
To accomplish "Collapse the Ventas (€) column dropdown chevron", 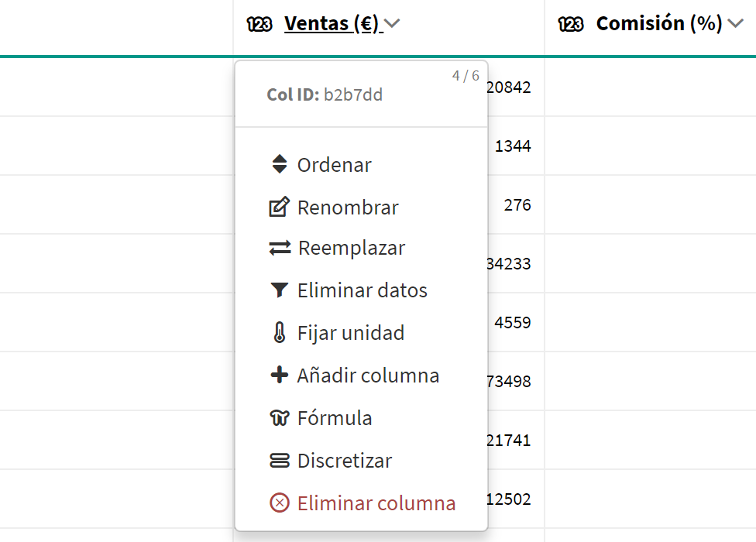I will coord(393,24).
